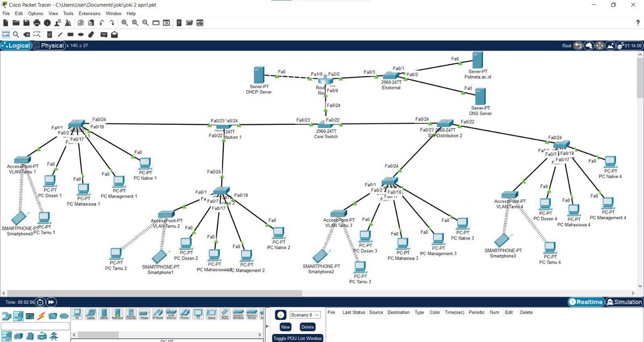
Task: Click Fast Forward Time button
Action: [51, 302]
